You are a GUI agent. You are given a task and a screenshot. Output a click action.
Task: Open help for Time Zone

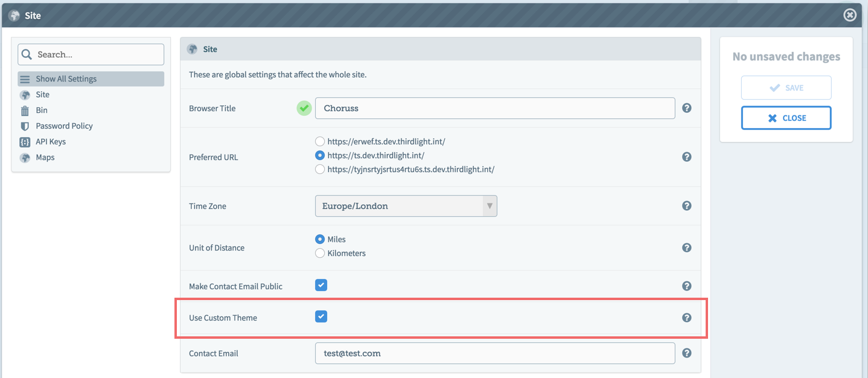(x=686, y=205)
